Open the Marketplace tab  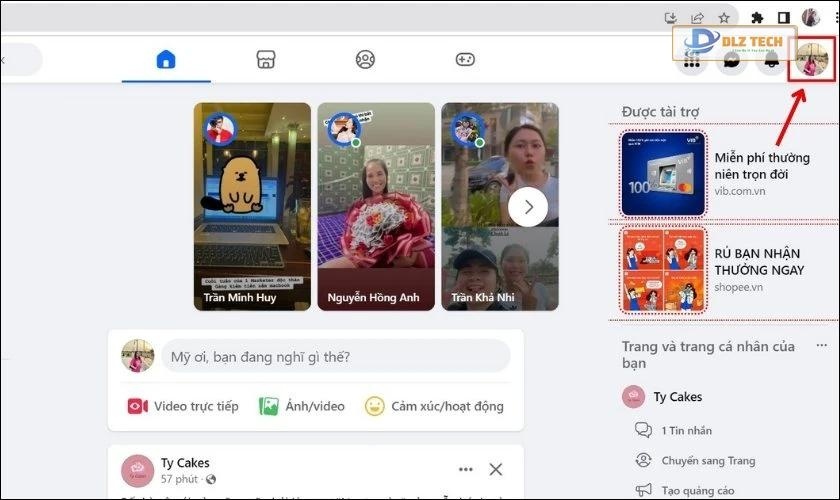[266, 59]
